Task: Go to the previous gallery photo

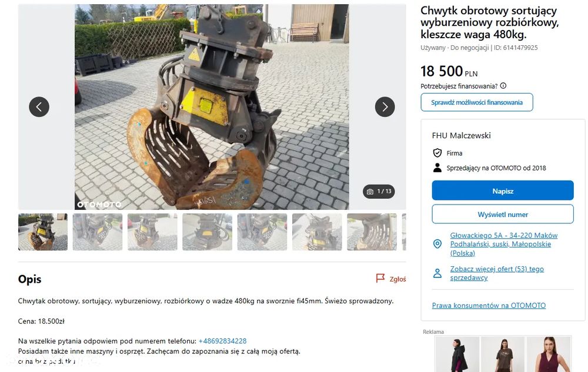Action: [39, 107]
